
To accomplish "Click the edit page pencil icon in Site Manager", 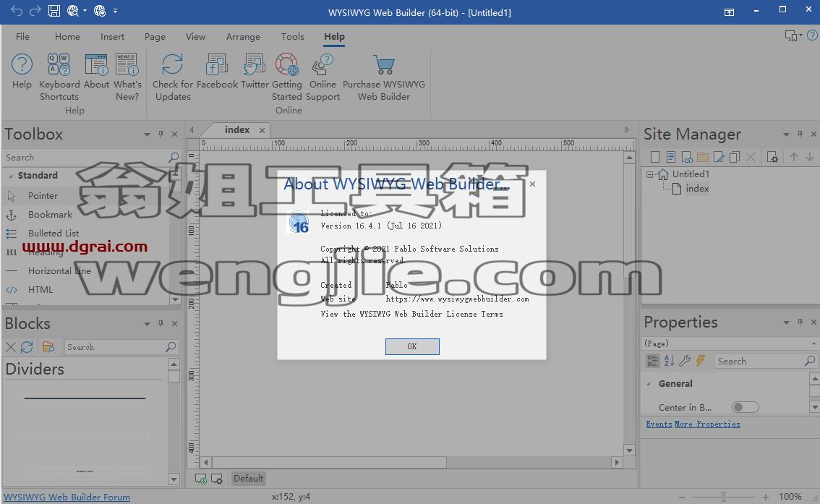I will click(719, 157).
